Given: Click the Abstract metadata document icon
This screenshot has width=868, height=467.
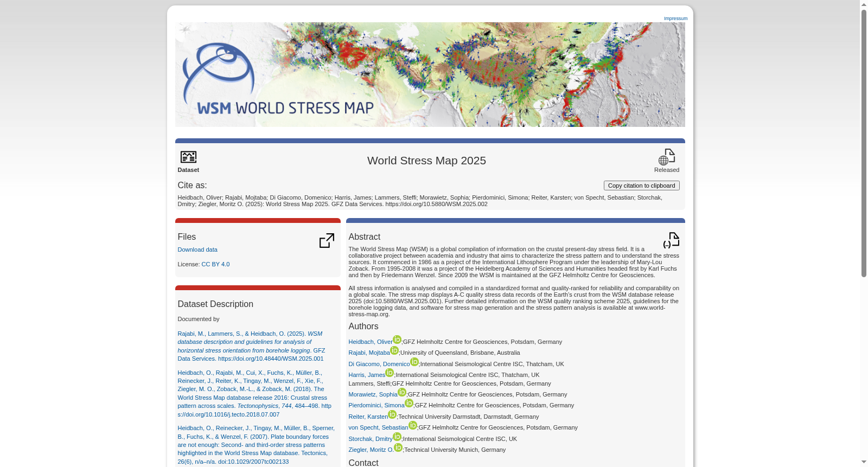Looking at the screenshot, I should tap(671, 240).
